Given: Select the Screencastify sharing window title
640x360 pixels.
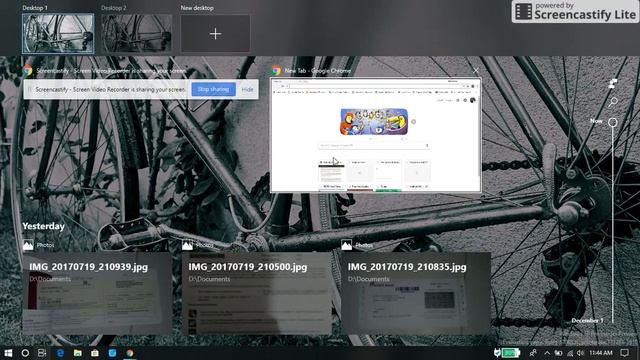Looking at the screenshot, I should pos(111,71).
